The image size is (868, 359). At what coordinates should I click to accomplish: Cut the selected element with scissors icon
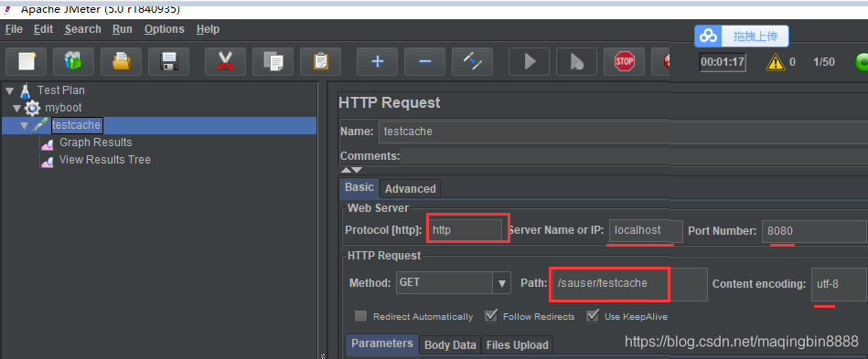(x=225, y=61)
